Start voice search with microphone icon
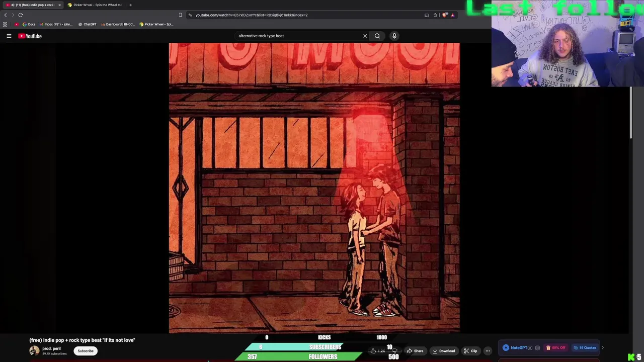 (394, 36)
